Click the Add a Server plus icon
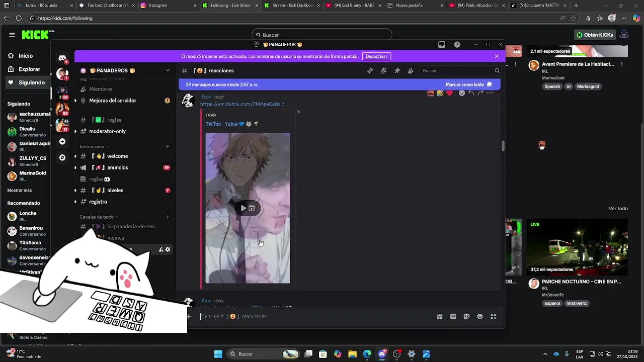Image resolution: width=644 pixels, height=362 pixels. pos(62,142)
